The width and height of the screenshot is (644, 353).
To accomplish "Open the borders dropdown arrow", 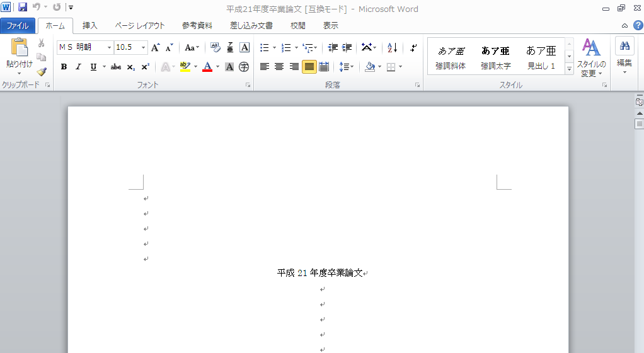I will coord(400,67).
